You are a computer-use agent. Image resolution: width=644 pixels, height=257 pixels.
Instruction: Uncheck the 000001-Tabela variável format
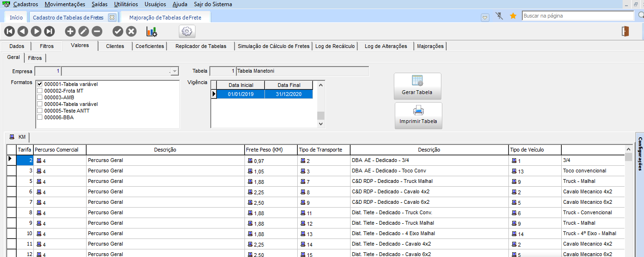40,84
